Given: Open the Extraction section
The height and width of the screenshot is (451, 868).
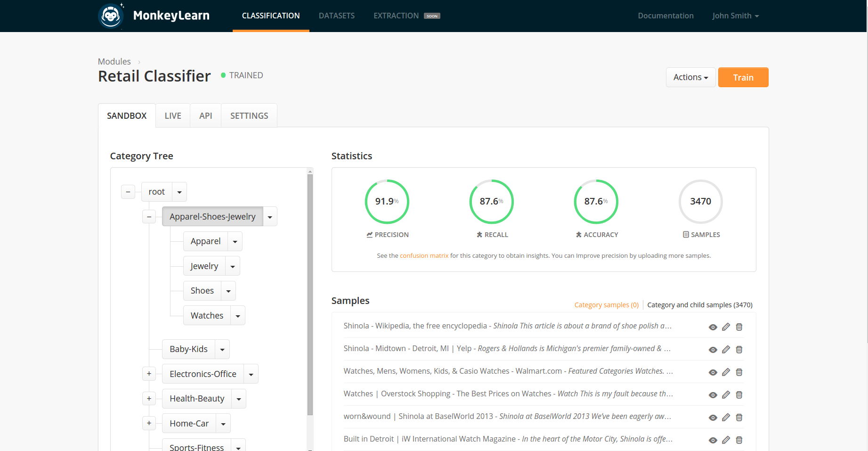Looking at the screenshot, I should tap(406, 16).
